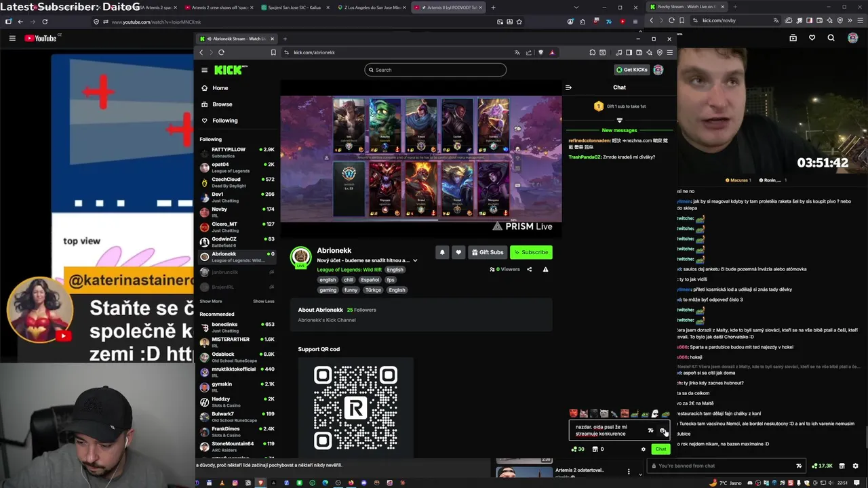The image size is (868, 488).
Task: Jump to New messages in chat
Action: [619, 130]
